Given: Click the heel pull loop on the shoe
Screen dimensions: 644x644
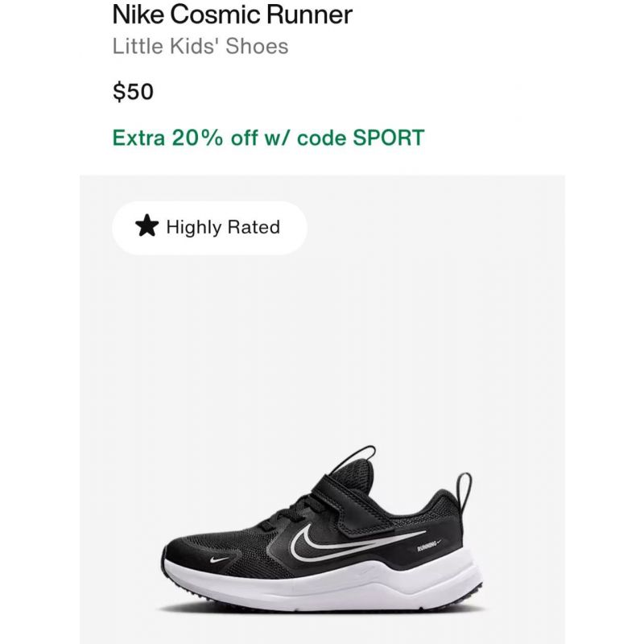Looking at the screenshot, I should [x=464, y=491].
